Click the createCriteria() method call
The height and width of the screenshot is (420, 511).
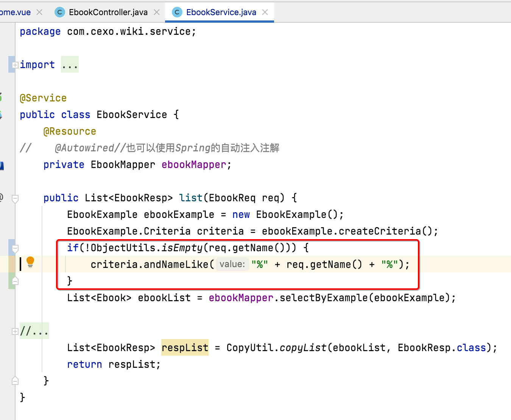385,231
